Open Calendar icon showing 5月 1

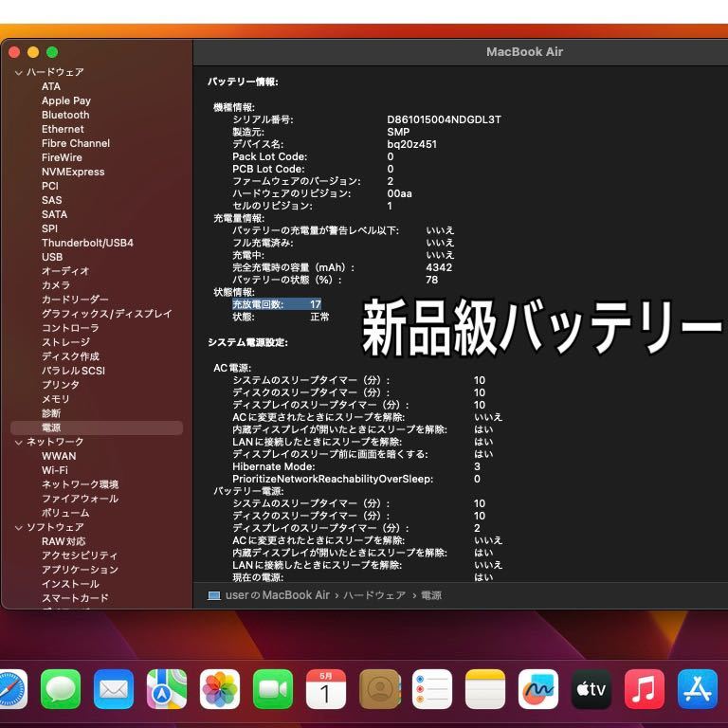(x=326, y=689)
